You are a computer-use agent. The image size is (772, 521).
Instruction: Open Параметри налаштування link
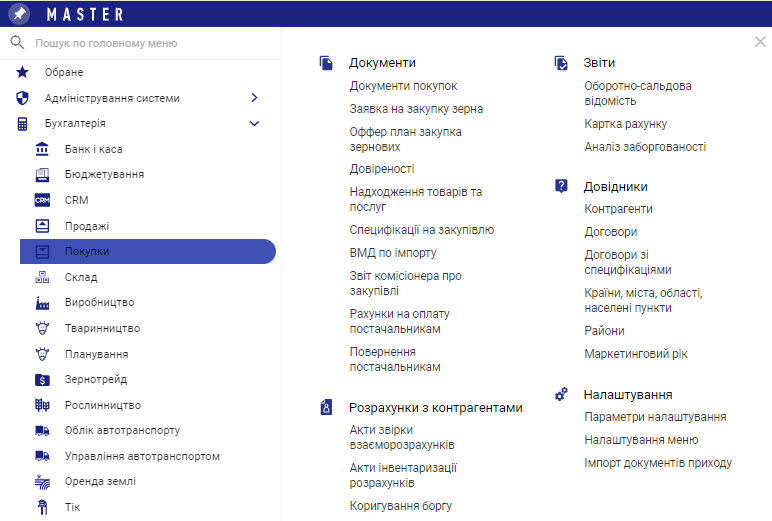click(x=655, y=417)
